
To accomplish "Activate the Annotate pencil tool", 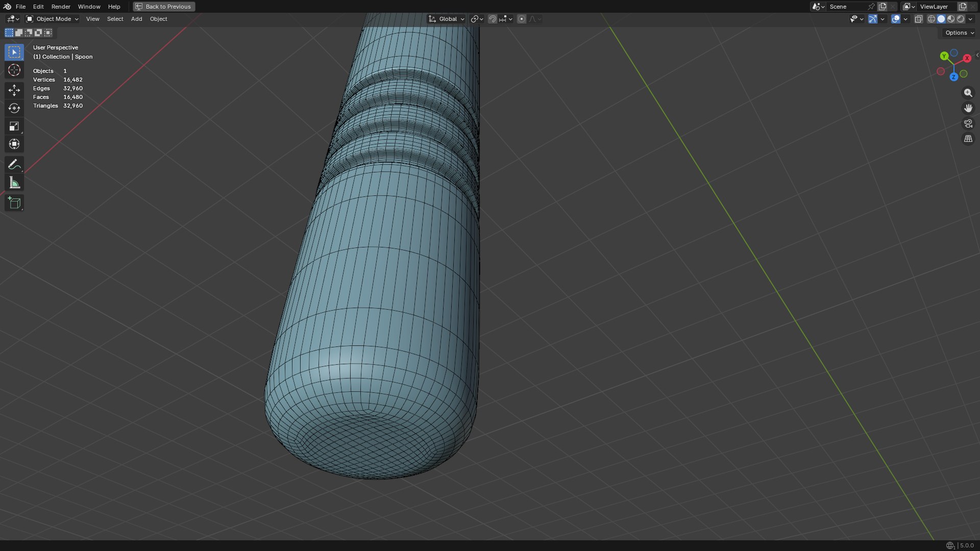I will click(x=14, y=164).
